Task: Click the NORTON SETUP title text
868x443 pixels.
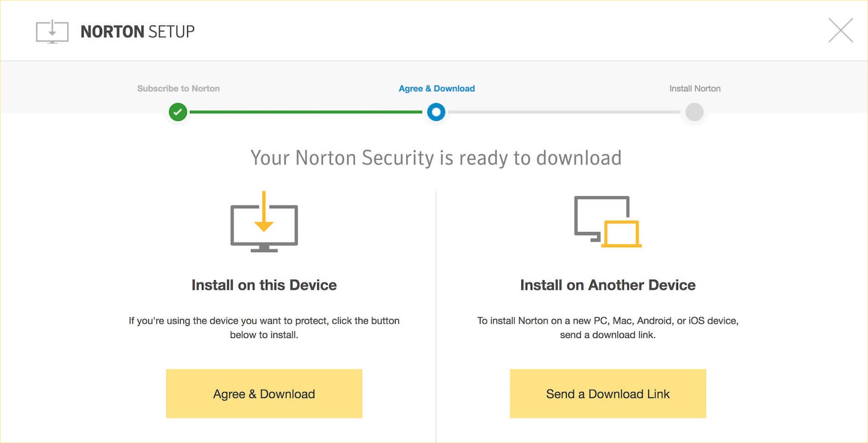Action: click(137, 32)
